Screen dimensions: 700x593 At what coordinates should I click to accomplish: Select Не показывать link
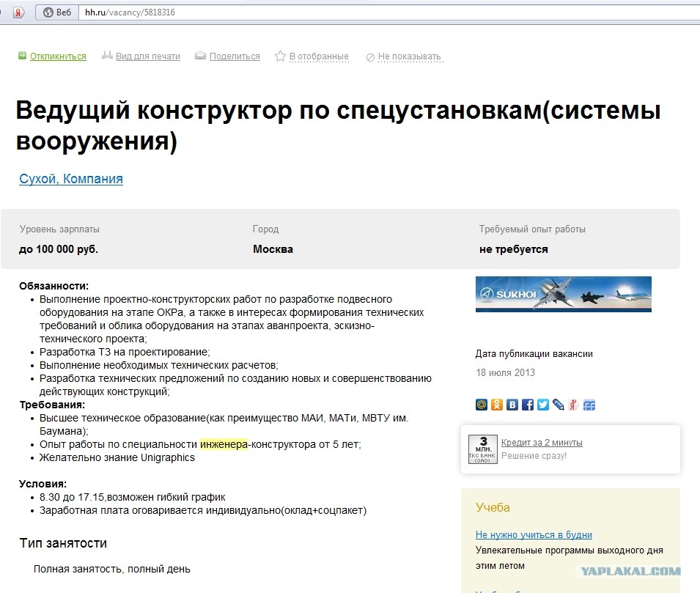[x=410, y=56]
